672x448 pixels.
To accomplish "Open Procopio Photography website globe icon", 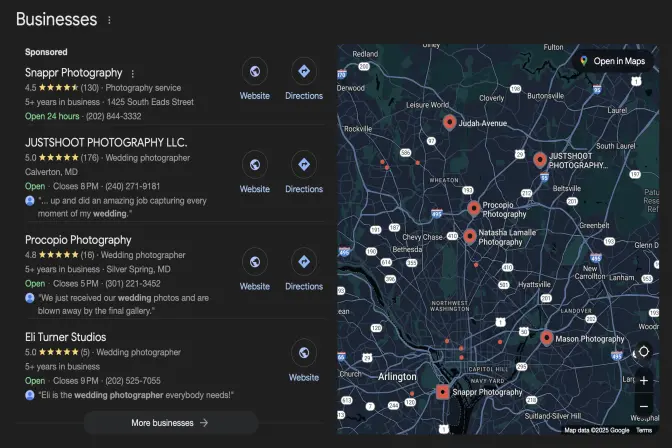I will 255,262.
